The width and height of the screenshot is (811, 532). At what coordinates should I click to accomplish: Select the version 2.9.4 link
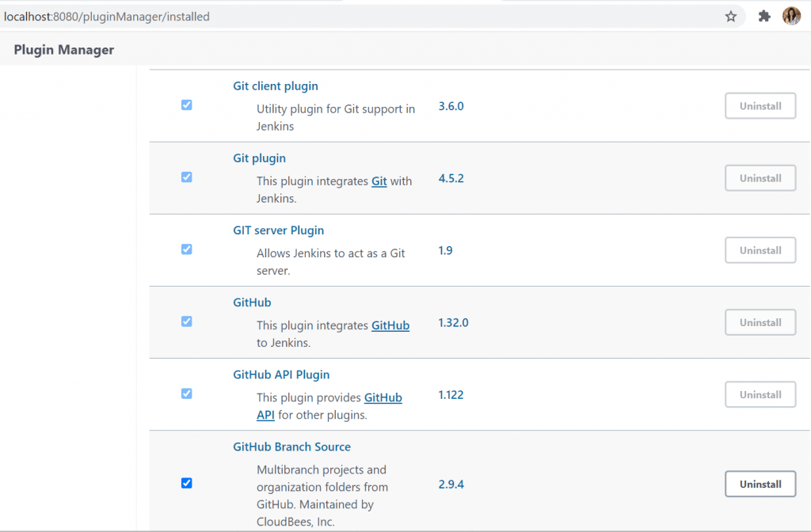[x=451, y=484]
